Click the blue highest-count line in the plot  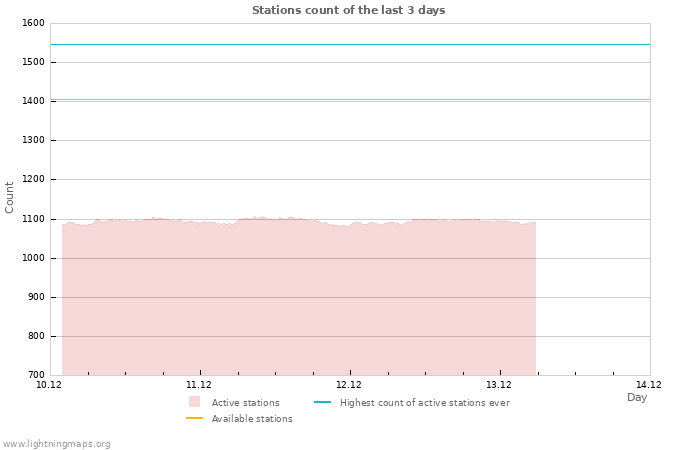[x=350, y=44]
